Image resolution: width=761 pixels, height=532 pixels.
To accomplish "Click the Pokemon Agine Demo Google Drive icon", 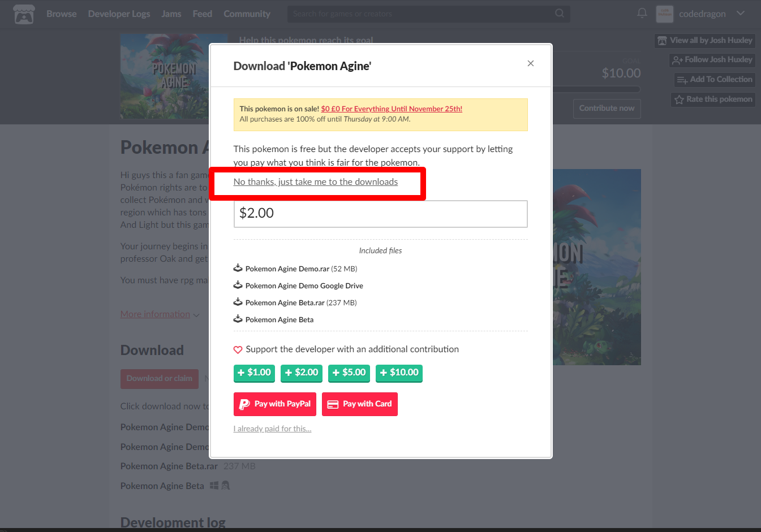I will coord(238,285).
